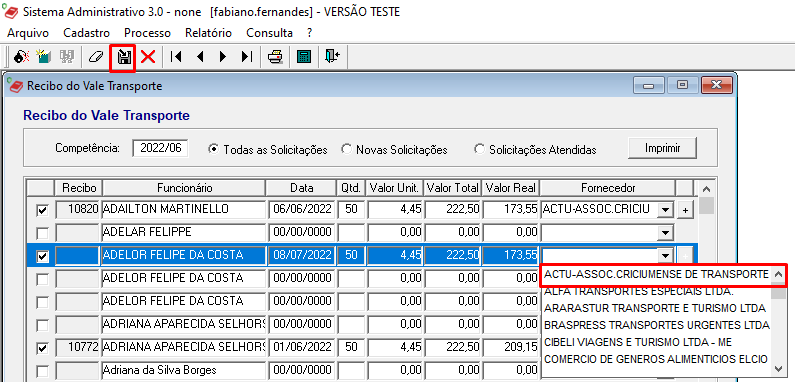The image size is (795, 382).
Task: Open the ? help menu
Action: point(309,33)
